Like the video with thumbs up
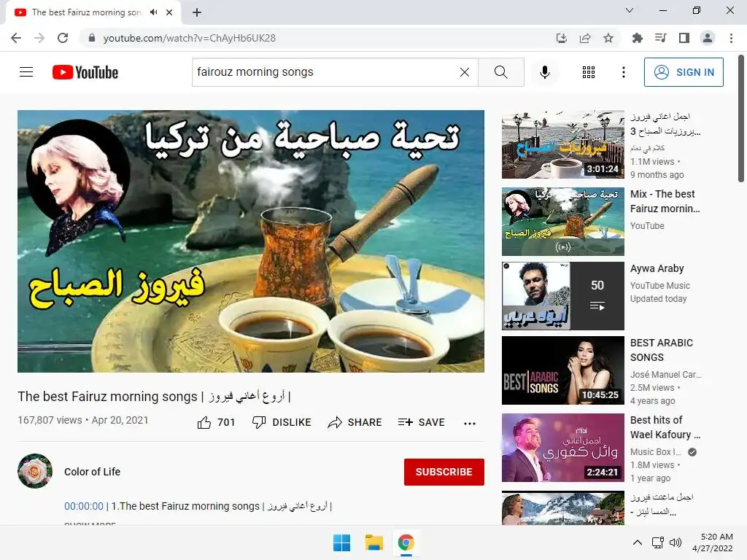This screenshot has height=560, width=747. click(x=216, y=422)
